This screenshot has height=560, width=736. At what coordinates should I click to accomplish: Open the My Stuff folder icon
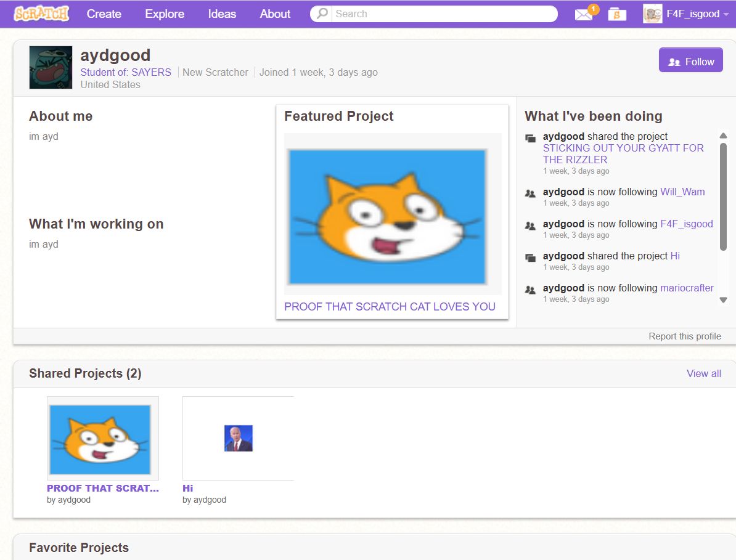click(617, 14)
